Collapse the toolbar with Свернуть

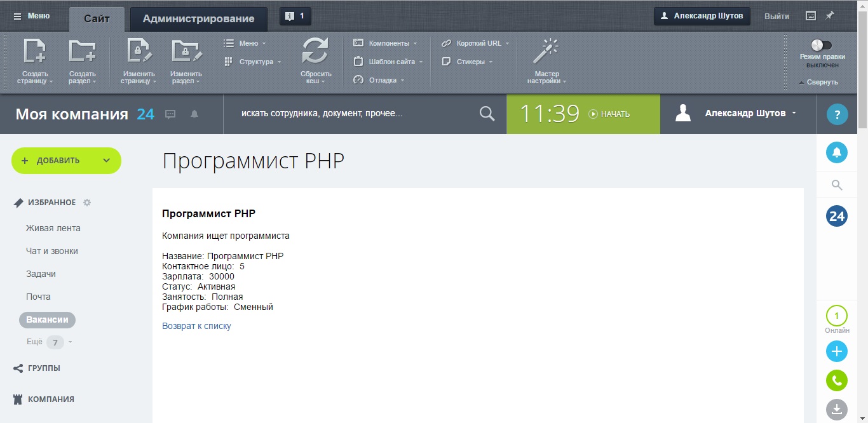[x=818, y=82]
